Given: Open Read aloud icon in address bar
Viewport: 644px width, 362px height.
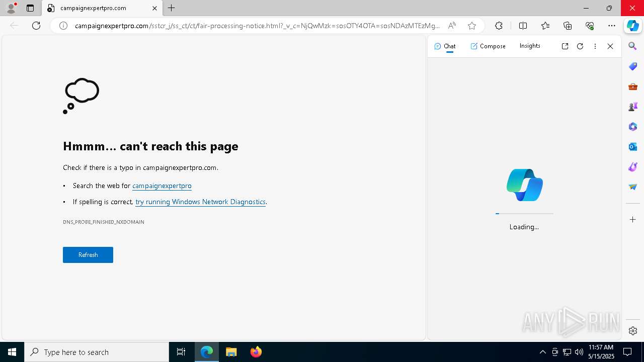Looking at the screenshot, I should coord(452,26).
